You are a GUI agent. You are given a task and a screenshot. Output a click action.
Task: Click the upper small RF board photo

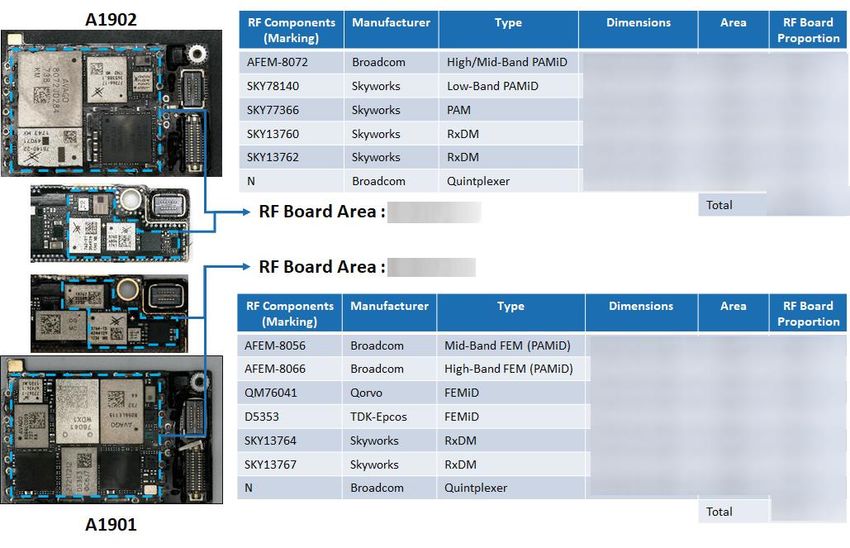[111, 224]
